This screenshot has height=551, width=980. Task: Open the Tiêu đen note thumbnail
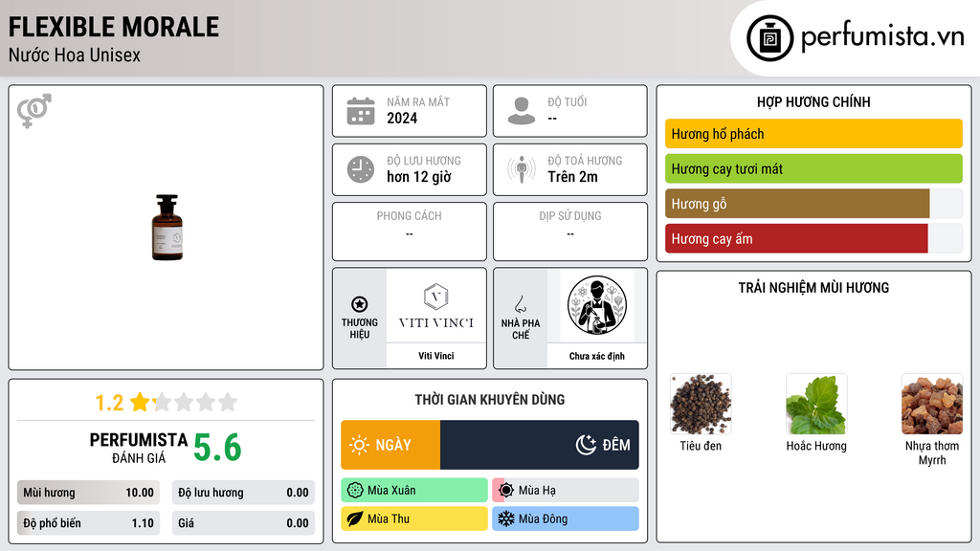click(x=701, y=404)
